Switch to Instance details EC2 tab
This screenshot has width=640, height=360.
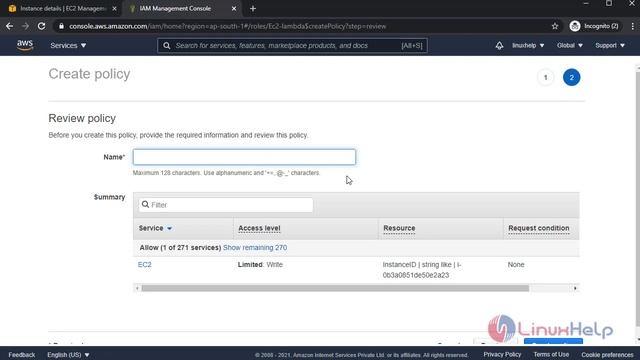tap(62, 9)
